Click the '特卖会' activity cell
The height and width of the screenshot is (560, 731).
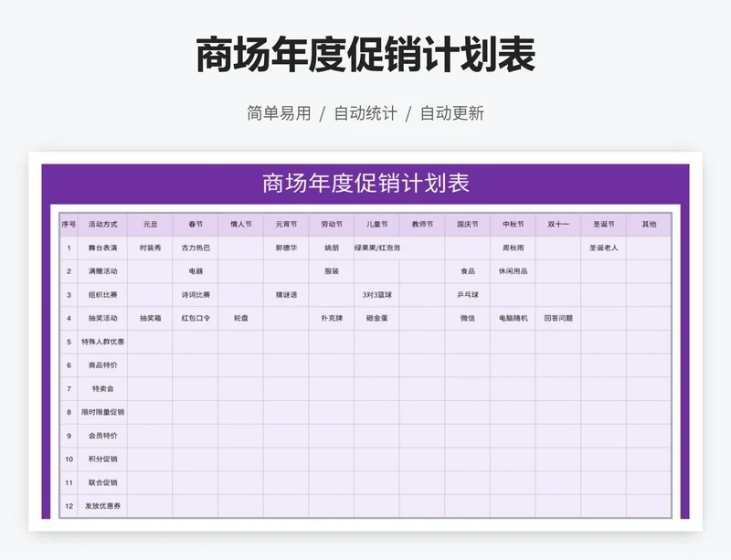pyautogui.click(x=102, y=389)
